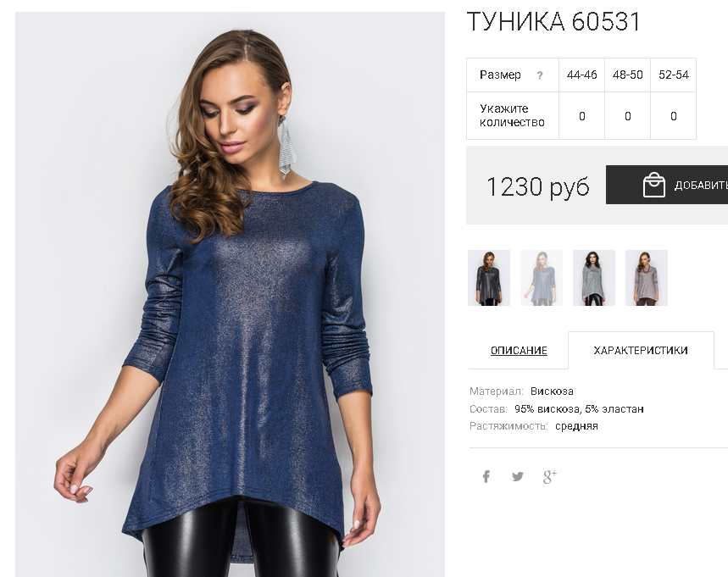This screenshot has width=728, height=577.
Task: Set quantity field for size 44-46
Action: 581,116
